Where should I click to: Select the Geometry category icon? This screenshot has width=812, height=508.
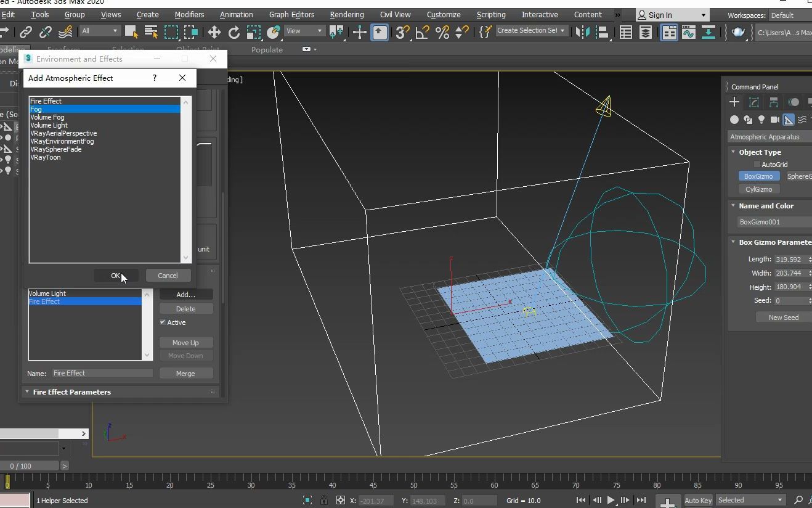(x=734, y=120)
